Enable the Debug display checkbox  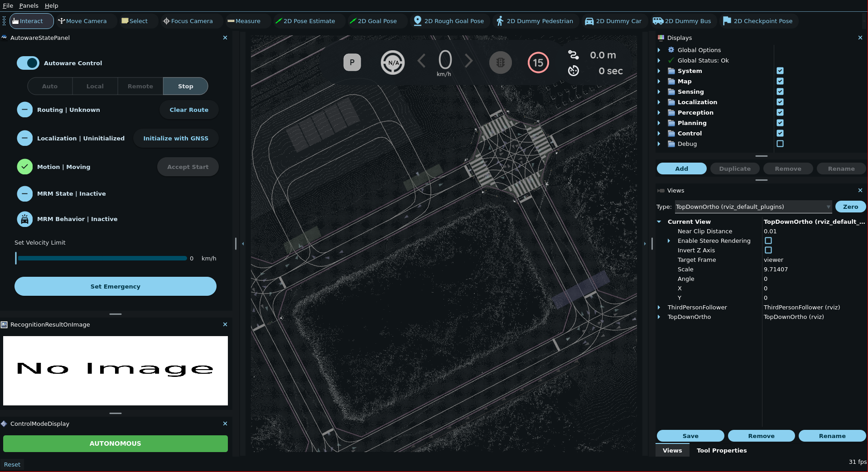click(780, 144)
